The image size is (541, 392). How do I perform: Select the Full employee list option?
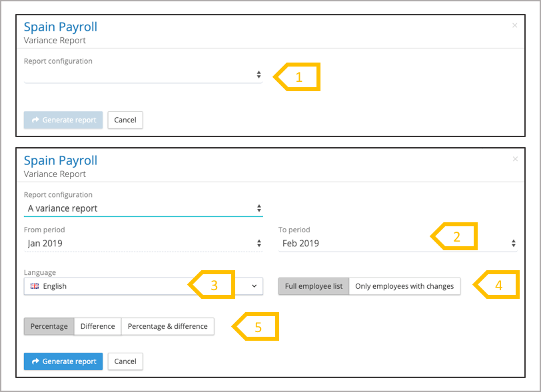tap(314, 286)
